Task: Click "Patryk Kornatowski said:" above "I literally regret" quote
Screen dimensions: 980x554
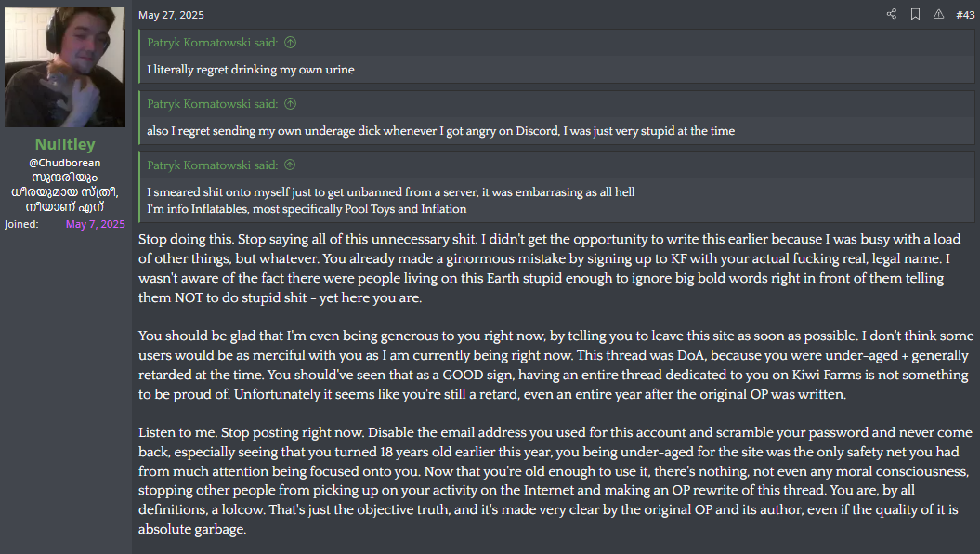Action: tap(212, 43)
